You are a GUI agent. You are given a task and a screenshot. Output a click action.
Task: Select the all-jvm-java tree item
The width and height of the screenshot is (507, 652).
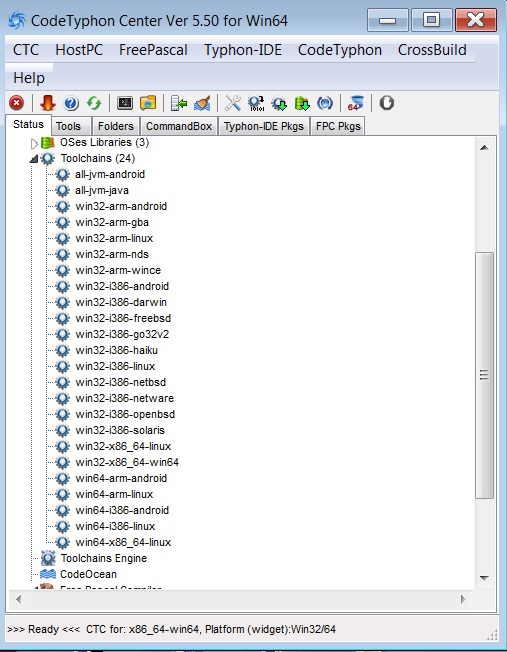(x=102, y=190)
